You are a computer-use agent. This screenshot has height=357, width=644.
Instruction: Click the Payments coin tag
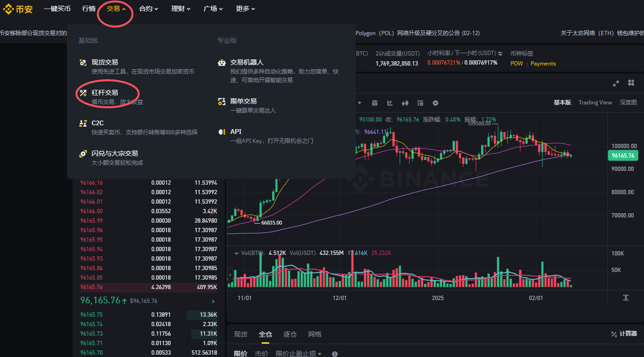pyautogui.click(x=543, y=64)
